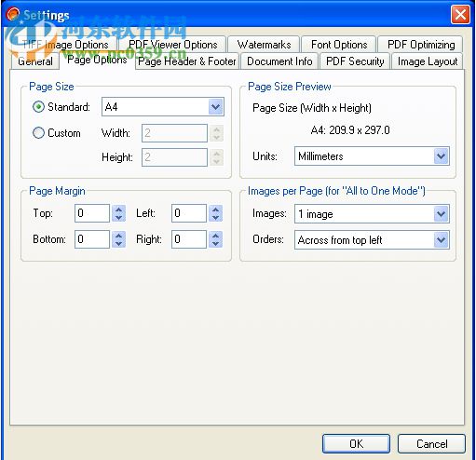Switch to the General tab
The image size is (476, 460).
tap(35, 61)
